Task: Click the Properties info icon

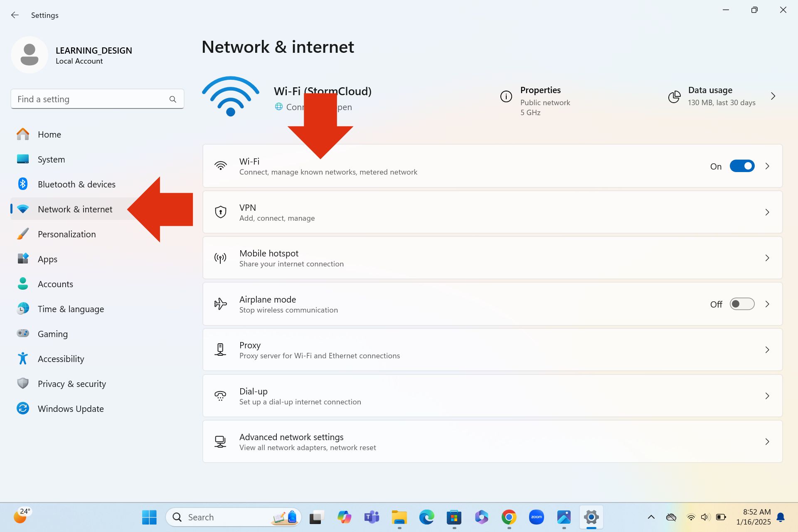Action: [x=506, y=96]
